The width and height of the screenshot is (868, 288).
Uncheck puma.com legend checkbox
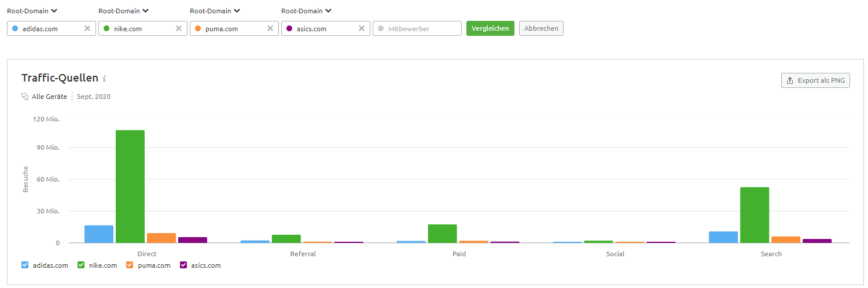coord(130,265)
